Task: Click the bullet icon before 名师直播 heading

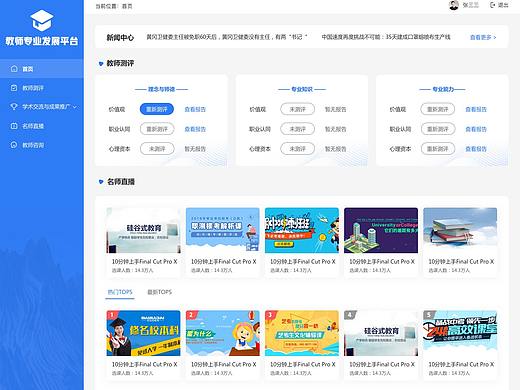Action: (101, 182)
